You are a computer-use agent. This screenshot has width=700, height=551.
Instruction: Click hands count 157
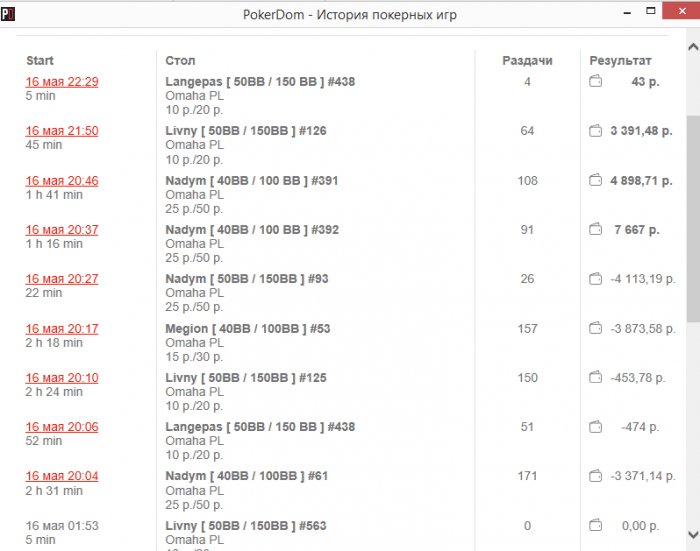(x=527, y=329)
